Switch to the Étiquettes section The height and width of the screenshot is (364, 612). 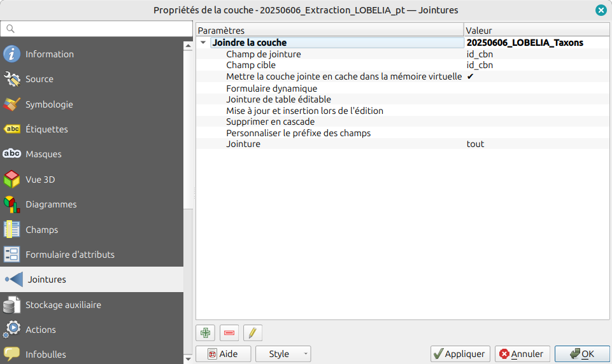(46, 129)
